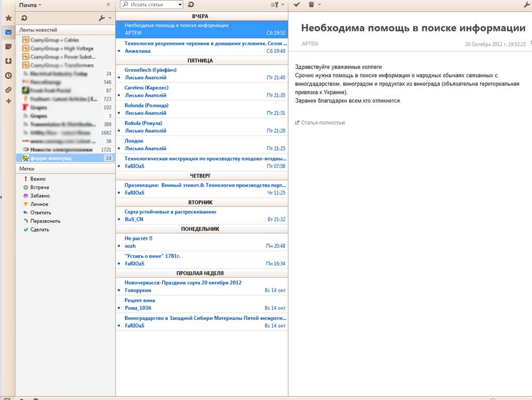
Task: Open article Рецепт вина
Action: 202,304
